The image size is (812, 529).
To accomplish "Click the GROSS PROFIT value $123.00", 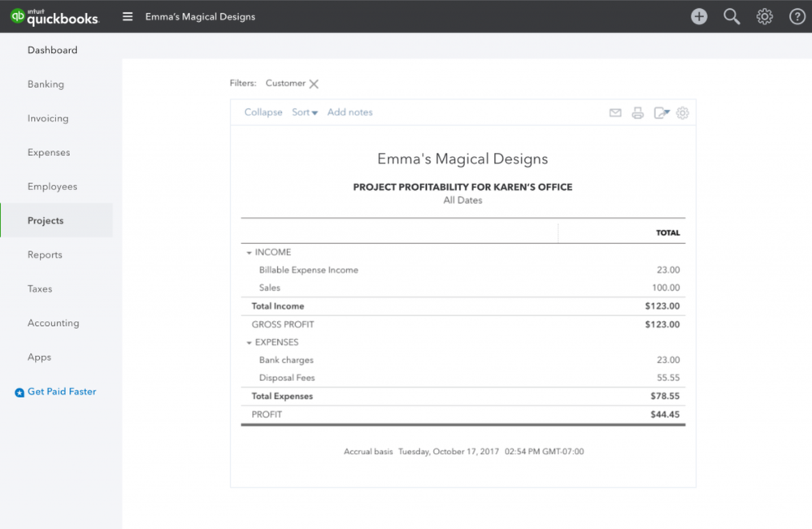I will 662,324.
